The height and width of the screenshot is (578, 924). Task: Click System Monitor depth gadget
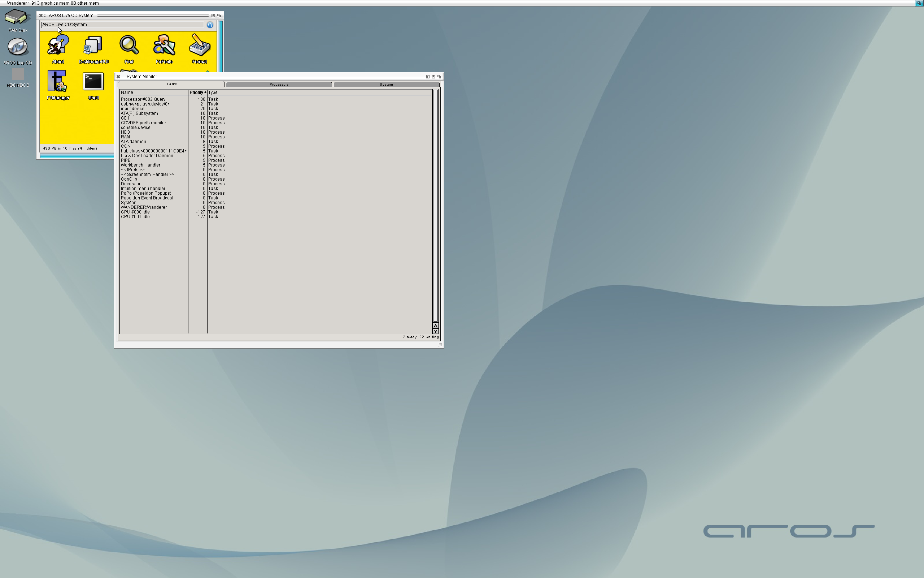click(439, 77)
